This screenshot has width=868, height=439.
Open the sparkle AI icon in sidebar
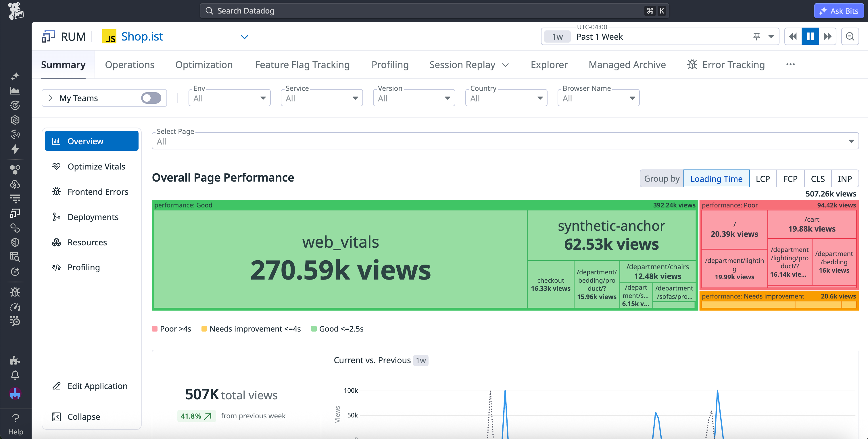15,76
